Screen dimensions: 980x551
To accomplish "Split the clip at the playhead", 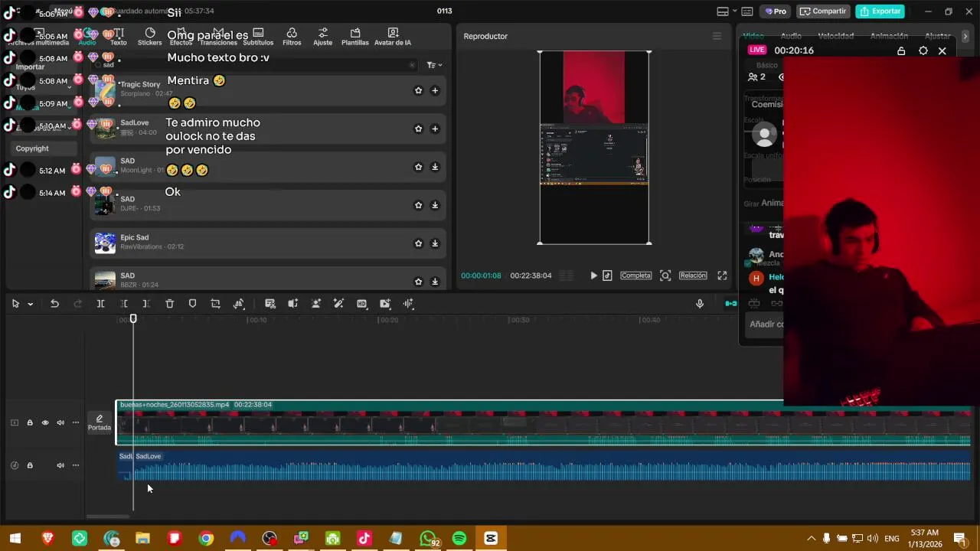I will point(100,304).
